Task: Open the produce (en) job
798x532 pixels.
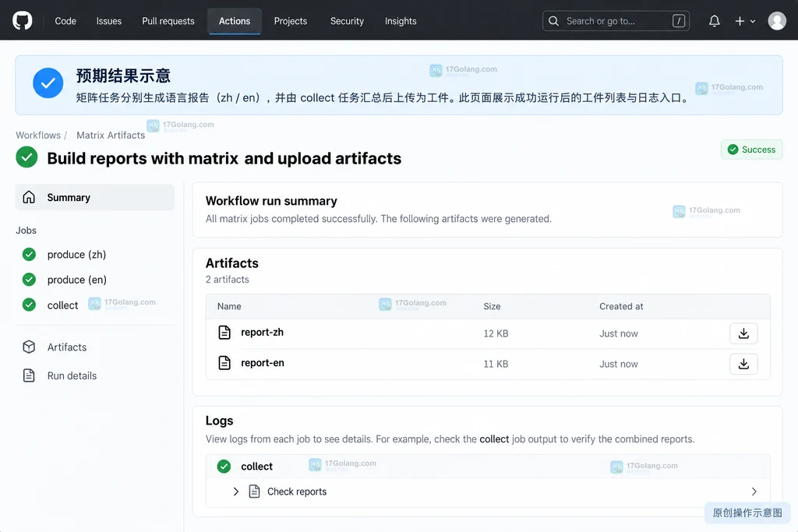Action: (x=77, y=280)
